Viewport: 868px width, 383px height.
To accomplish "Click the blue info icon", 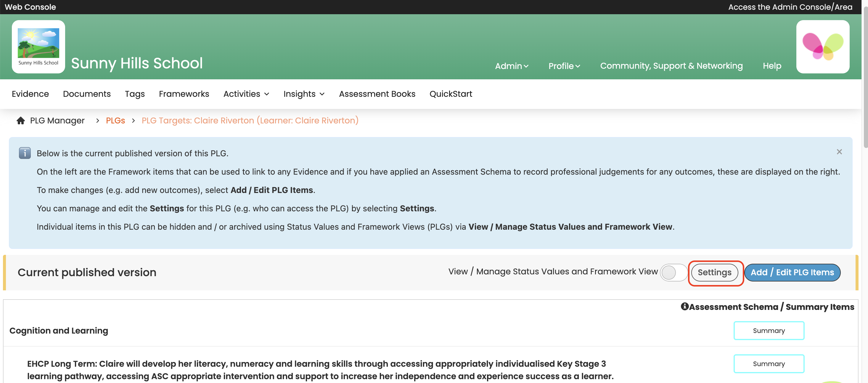I will tap(25, 153).
